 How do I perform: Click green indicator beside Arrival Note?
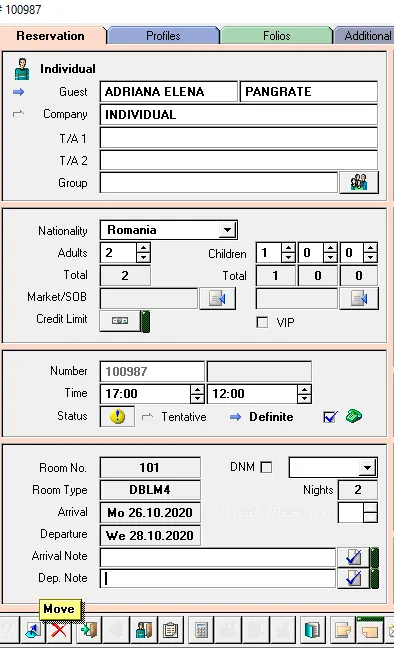[x=374, y=557]
